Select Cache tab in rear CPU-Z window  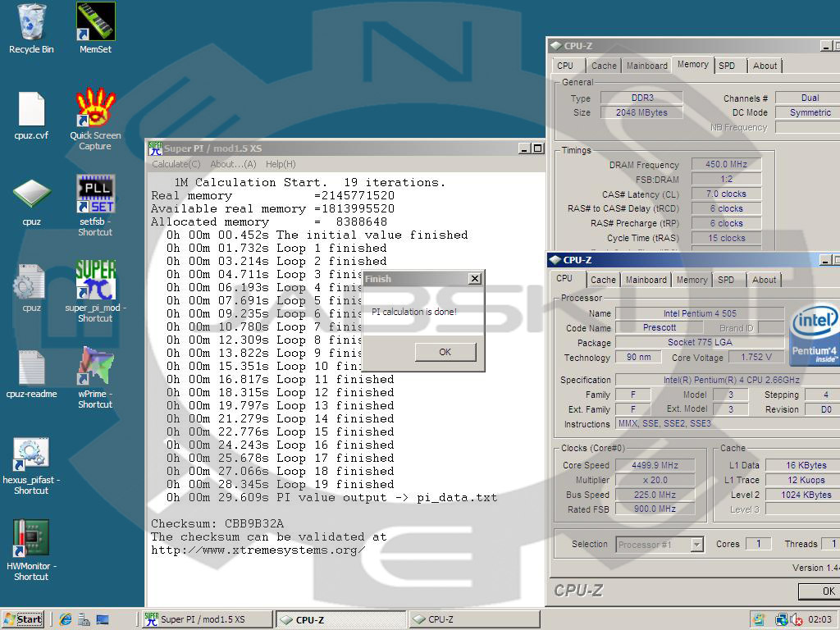pyautogui.click(x=605, y=66)
